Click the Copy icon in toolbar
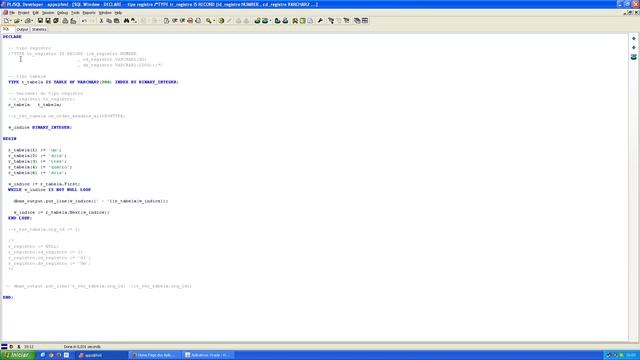Viewport: 640px width, 360px height. coord(109,20)
